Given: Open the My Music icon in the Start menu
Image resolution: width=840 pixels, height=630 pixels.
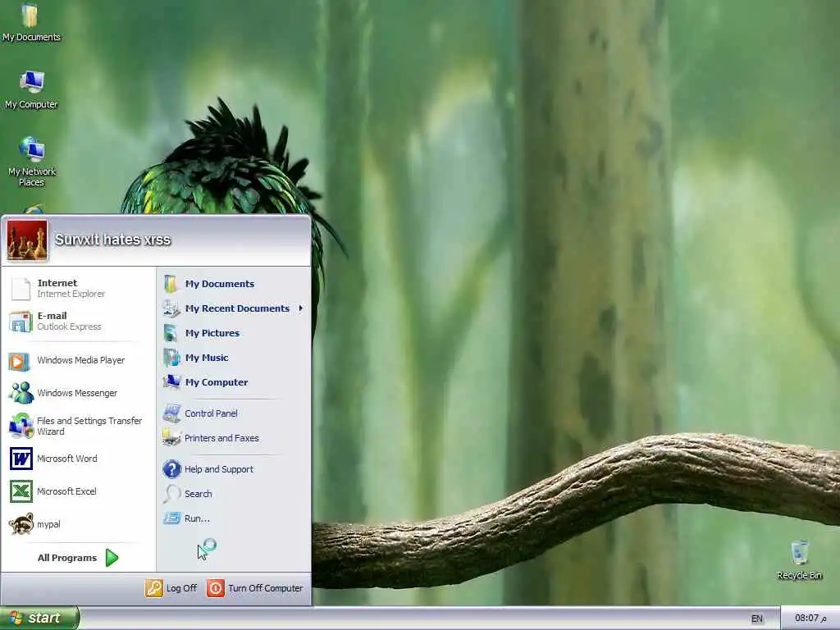Looking at the screenshot, I should point(171,358).
